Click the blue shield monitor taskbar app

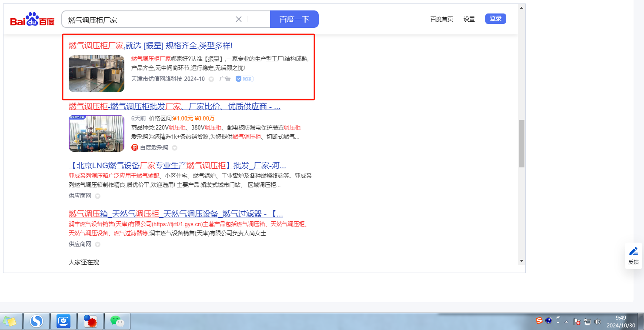coord(63,321)
